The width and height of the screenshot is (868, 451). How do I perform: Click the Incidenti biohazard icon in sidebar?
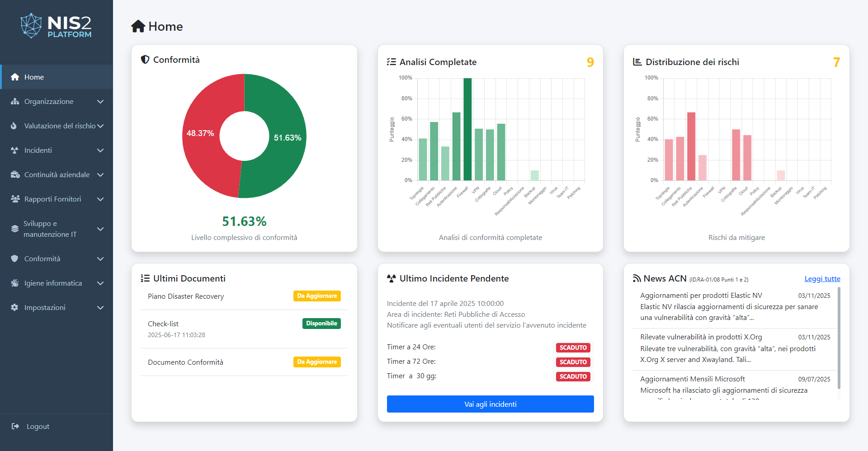(x=14, y=150)
